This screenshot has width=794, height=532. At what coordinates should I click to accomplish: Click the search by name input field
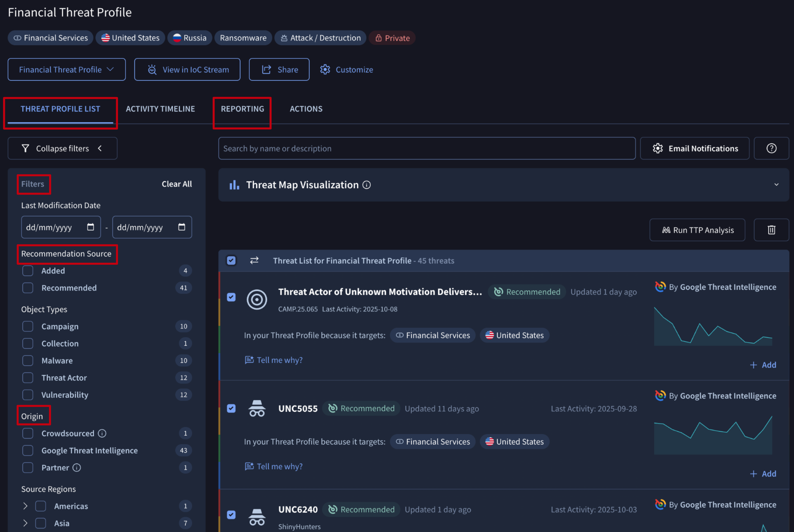(x=427, y=148)
